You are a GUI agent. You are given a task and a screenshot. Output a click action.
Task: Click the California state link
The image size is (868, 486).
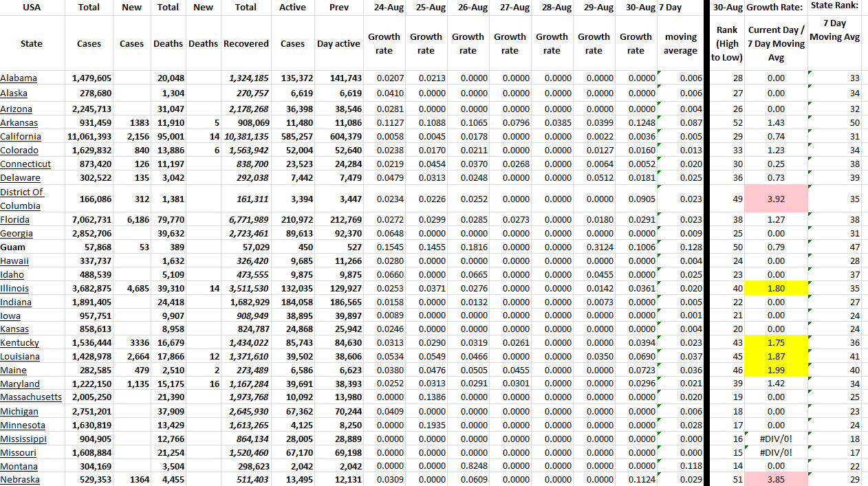point(21,137)
